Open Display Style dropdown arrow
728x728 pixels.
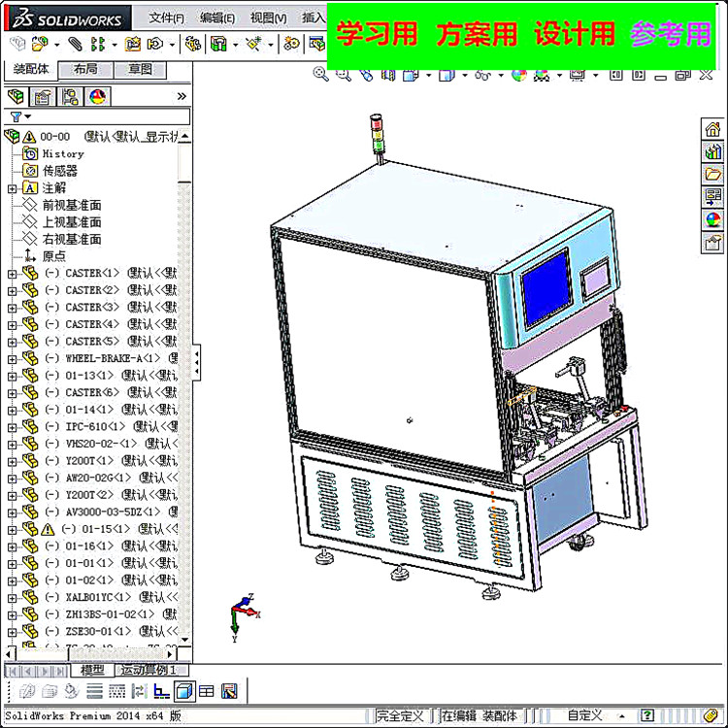pos(464,75)
